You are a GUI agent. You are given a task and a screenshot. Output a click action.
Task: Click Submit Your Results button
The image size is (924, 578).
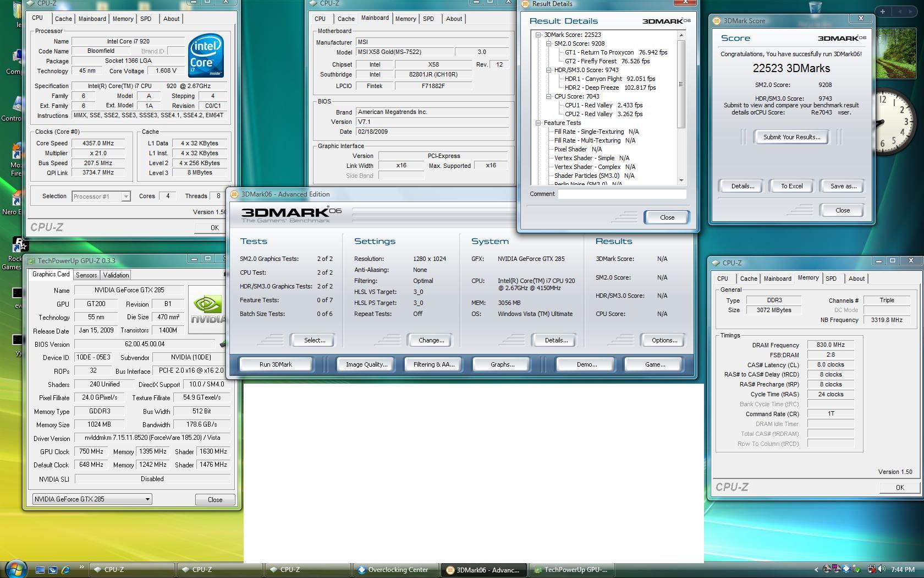click(x=791, y=137)
